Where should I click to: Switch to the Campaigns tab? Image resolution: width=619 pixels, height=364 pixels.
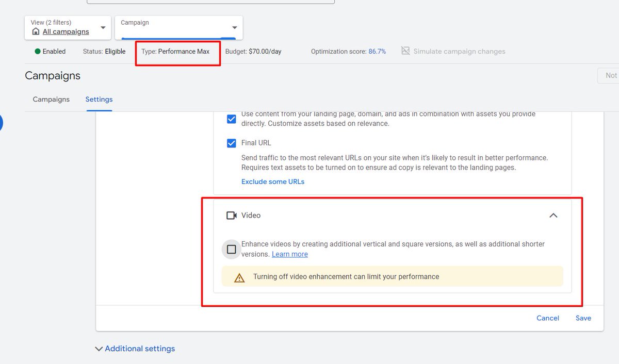(x=51, y=99)
